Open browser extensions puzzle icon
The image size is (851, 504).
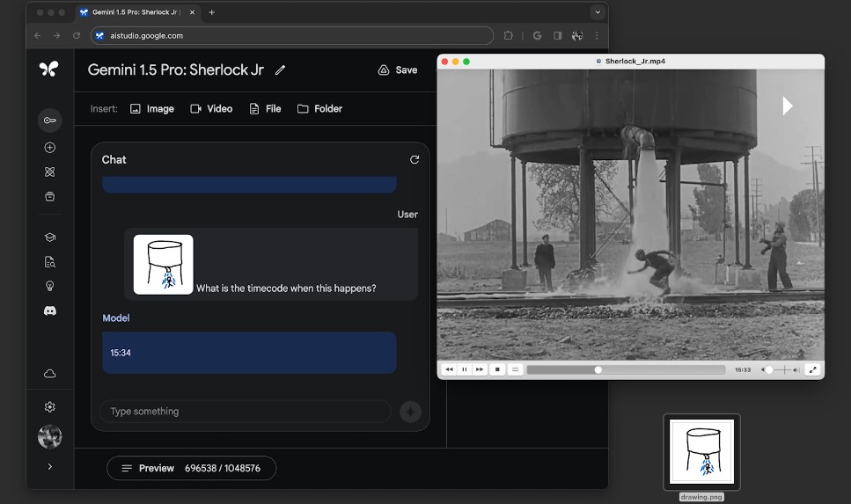[x=509, y=36]
